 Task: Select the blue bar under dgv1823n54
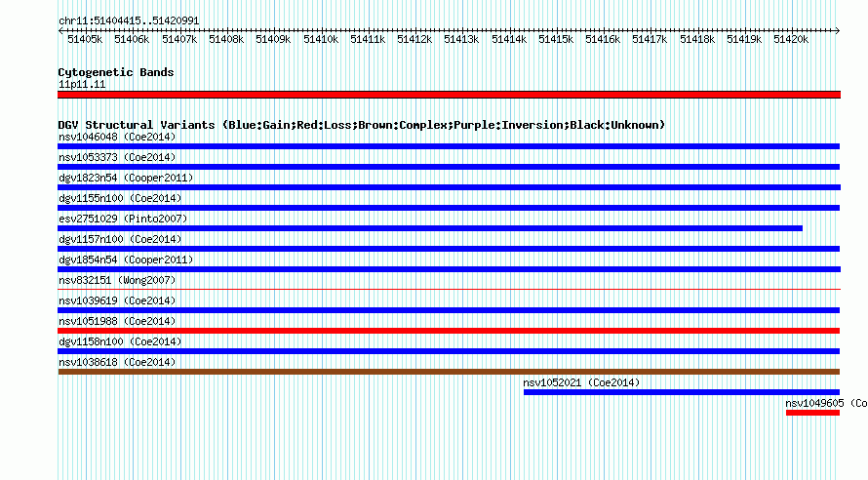click(x=449, y=187)
